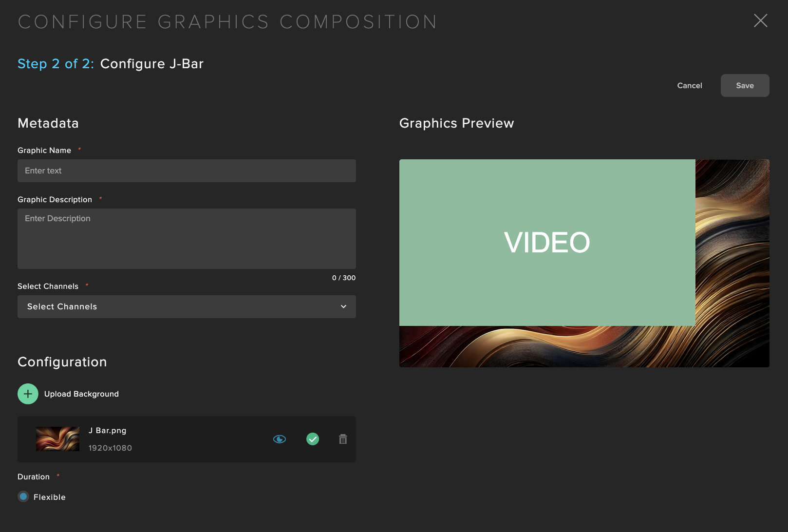
Task: Click the 1920x1080 resolution text
Action: [x=110, y=448]
